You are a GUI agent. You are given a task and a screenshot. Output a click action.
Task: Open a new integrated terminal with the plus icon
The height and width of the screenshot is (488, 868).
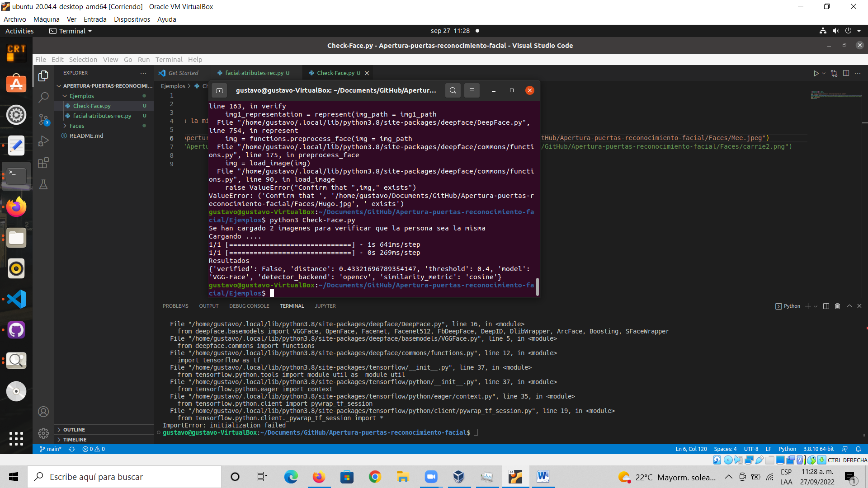coord(808,306)
